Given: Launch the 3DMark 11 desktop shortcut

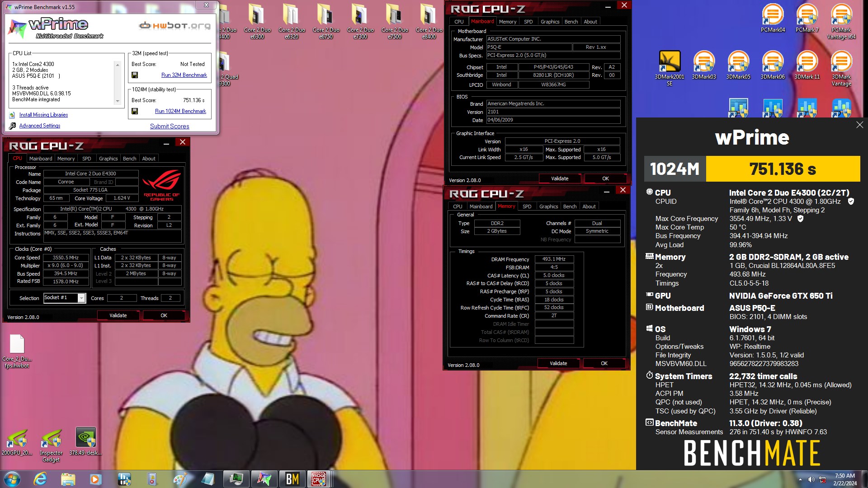Looking at the screenshot, I should (807, 65).
